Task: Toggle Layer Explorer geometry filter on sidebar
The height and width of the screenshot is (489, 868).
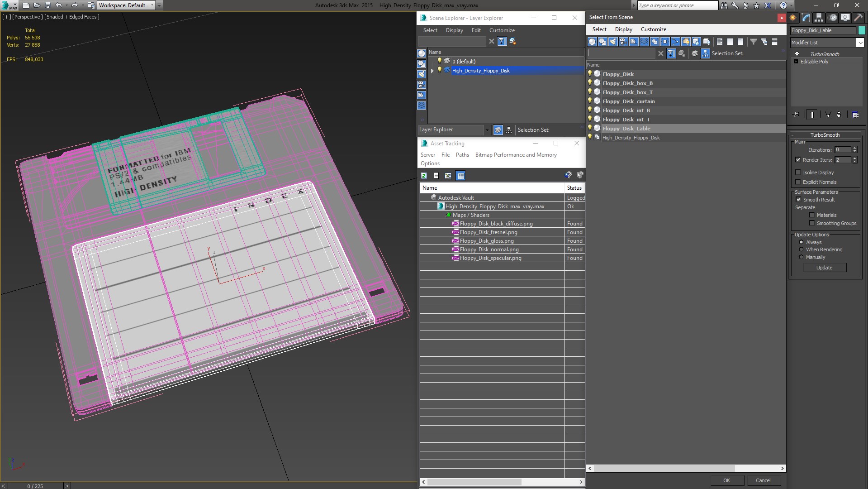Action: [422, 53]
